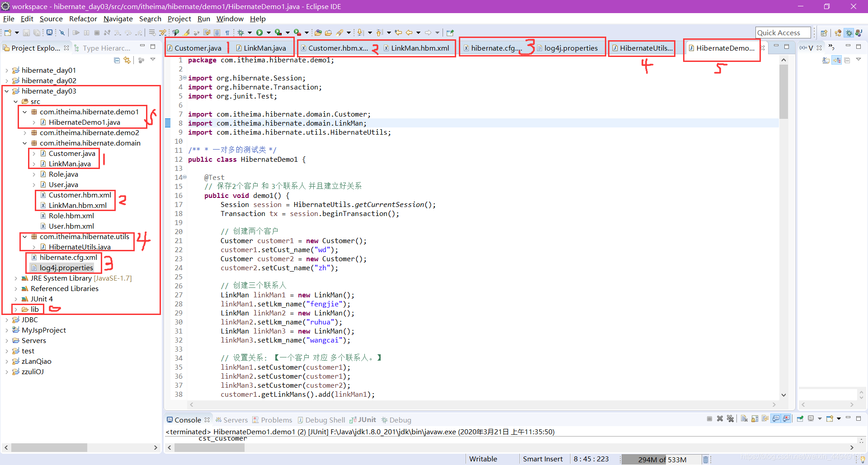The height and width of the screenshot is (465, 868).
Task: Open the Refactor menu
Action: tap(83, 19)
